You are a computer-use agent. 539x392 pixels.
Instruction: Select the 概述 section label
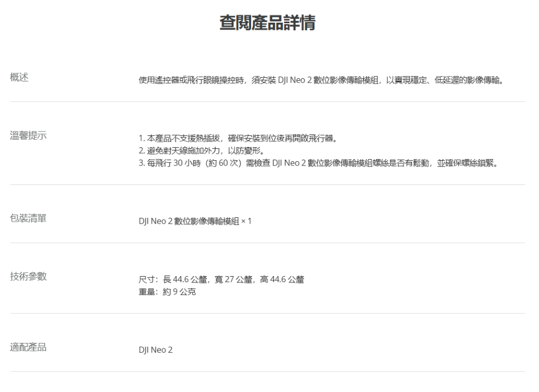coord(19,77)
